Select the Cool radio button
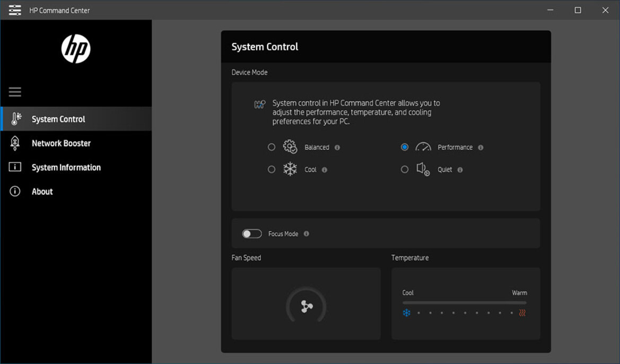The height and width of the screenshot is (364, 620). point(271,169)
